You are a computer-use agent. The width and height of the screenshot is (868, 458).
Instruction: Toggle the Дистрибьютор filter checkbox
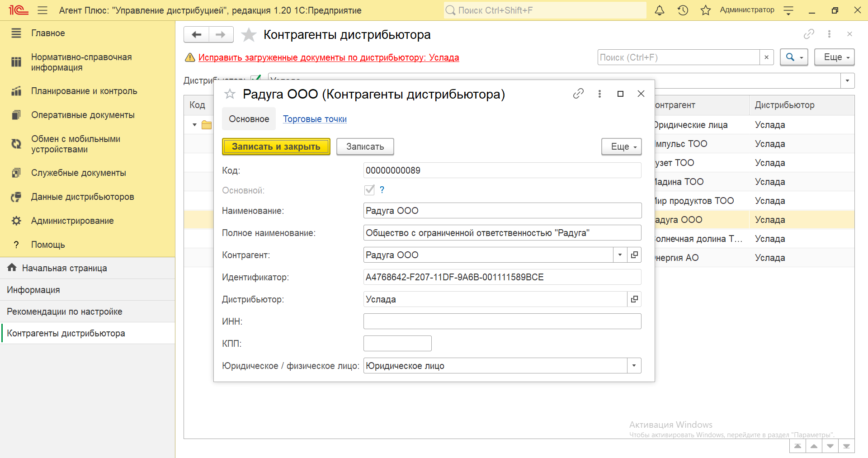[x=255, y=78]
